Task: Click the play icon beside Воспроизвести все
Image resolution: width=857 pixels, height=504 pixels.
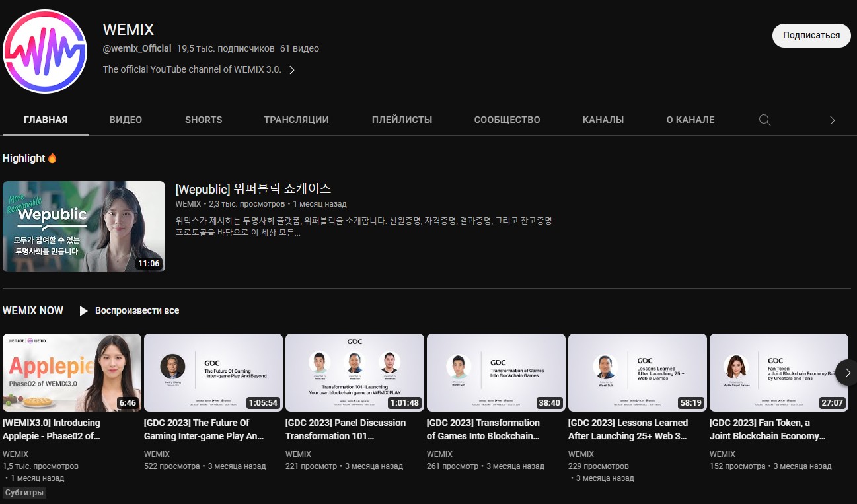Action: (83, 310)
